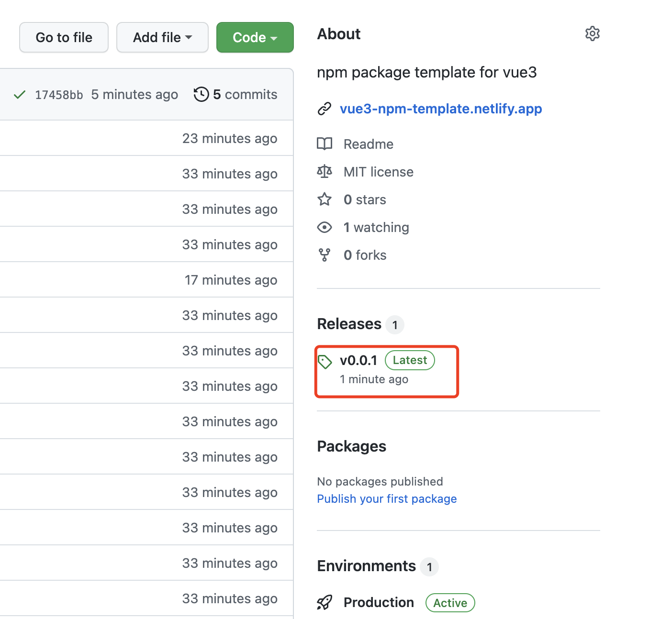Open the Releases section heading
The width and height of the screenshot is (672, 619).
coord(349,324)
